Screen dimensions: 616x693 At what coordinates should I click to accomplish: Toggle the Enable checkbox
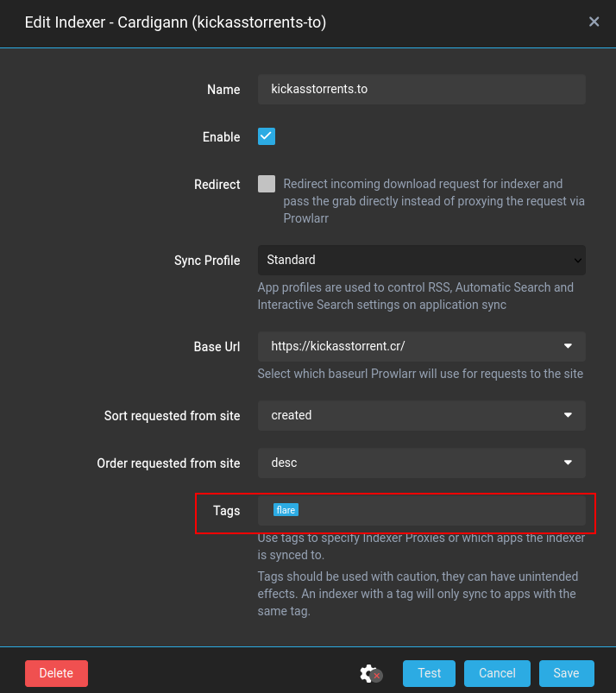point(267,136)
